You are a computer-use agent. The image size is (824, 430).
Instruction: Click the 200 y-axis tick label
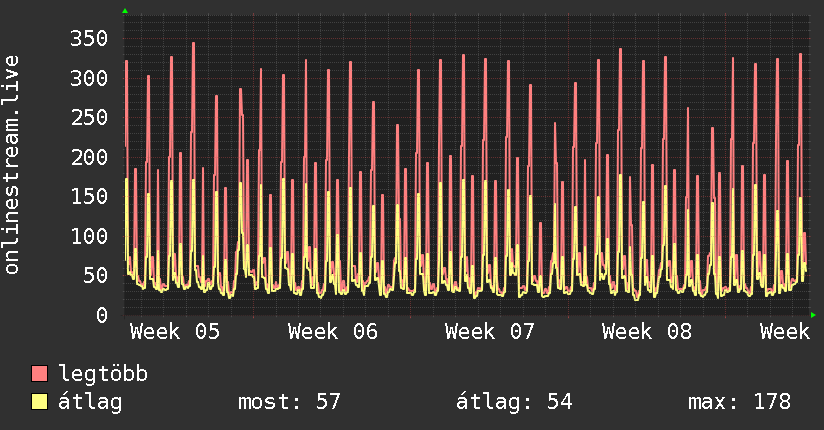88,157
